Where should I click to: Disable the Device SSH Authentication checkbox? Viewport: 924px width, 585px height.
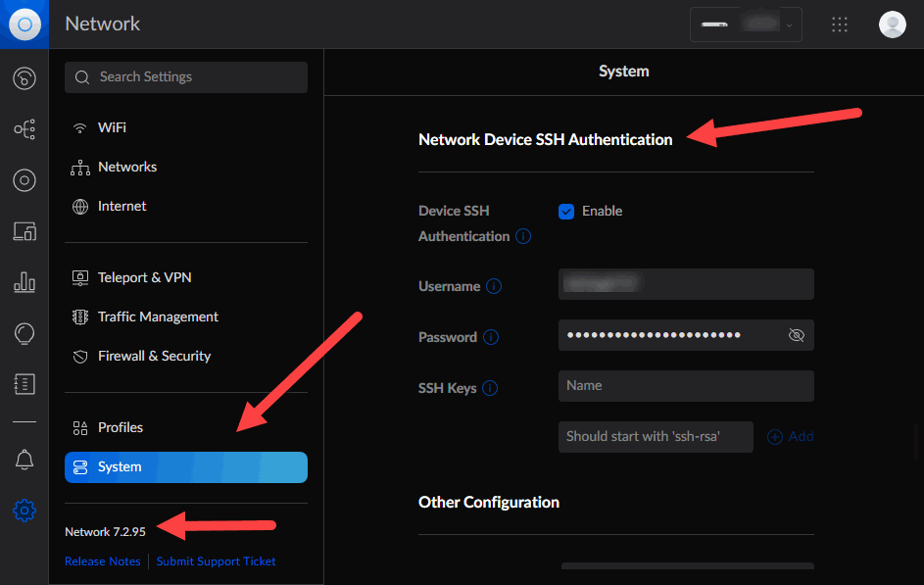(566, 211)
